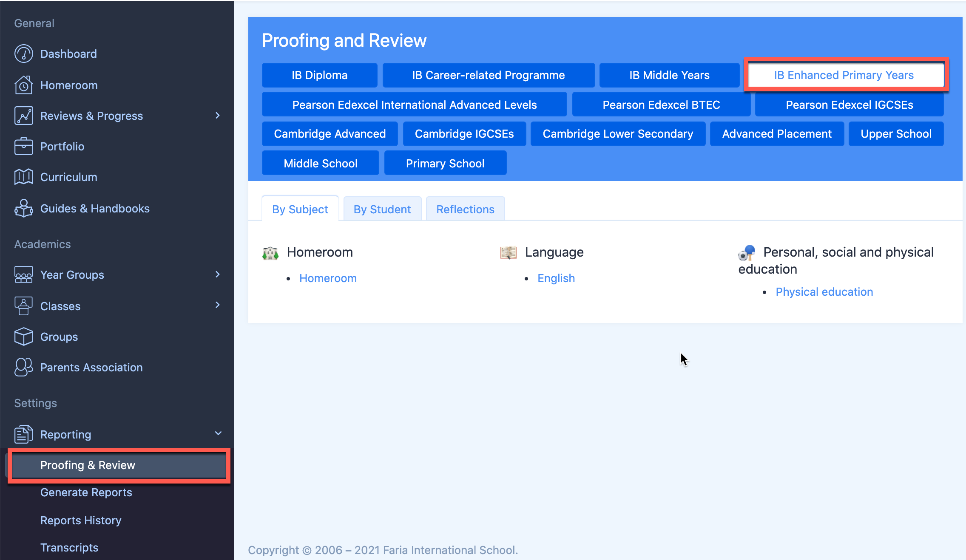Select IB Career-related Programme button
The height and width of the screenshot is (560, 966).
(x=489, y=75)
